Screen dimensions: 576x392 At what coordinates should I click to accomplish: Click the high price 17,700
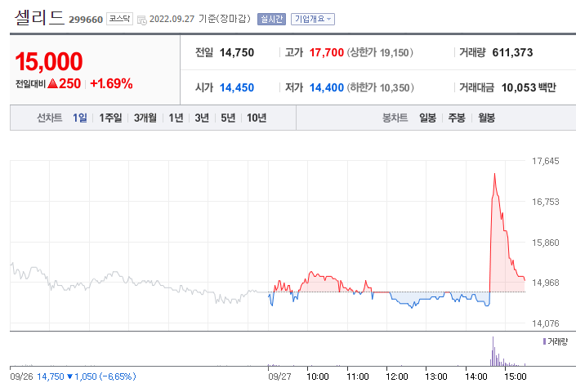(x=326, y=52)
